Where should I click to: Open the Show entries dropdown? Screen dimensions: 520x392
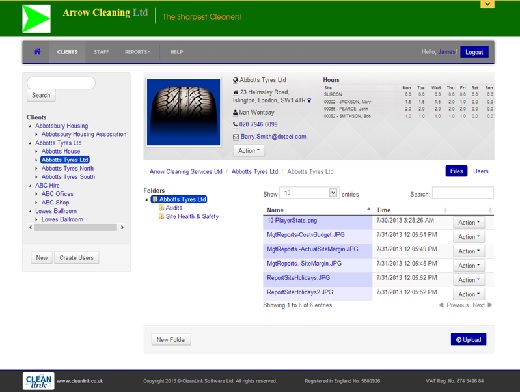(x=309, y=193)
